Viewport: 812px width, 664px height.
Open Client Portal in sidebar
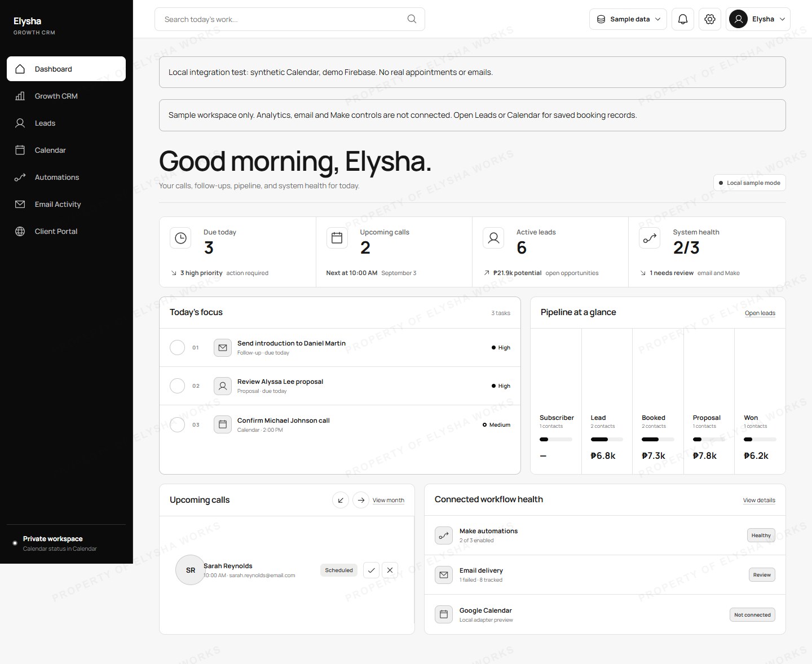tap(66, 231)
